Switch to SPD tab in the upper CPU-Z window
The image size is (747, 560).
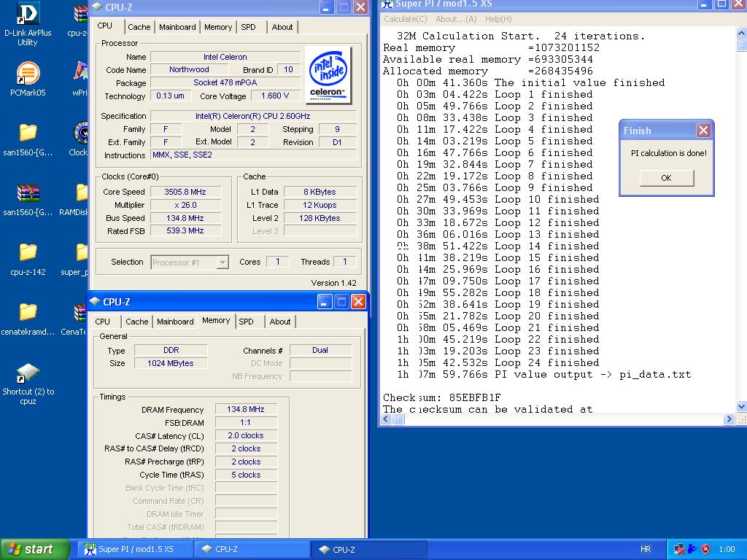pyautogui.click(x=248, y=27)
